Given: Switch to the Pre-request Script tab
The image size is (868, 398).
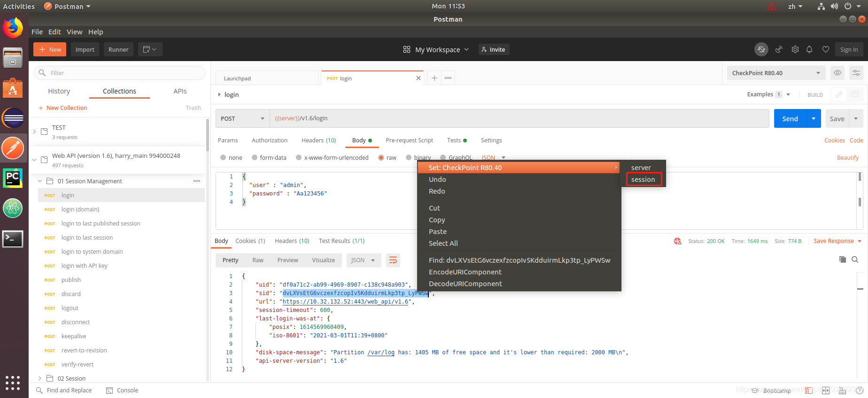Looking at the screenshot, I should (x=410, y=140).
